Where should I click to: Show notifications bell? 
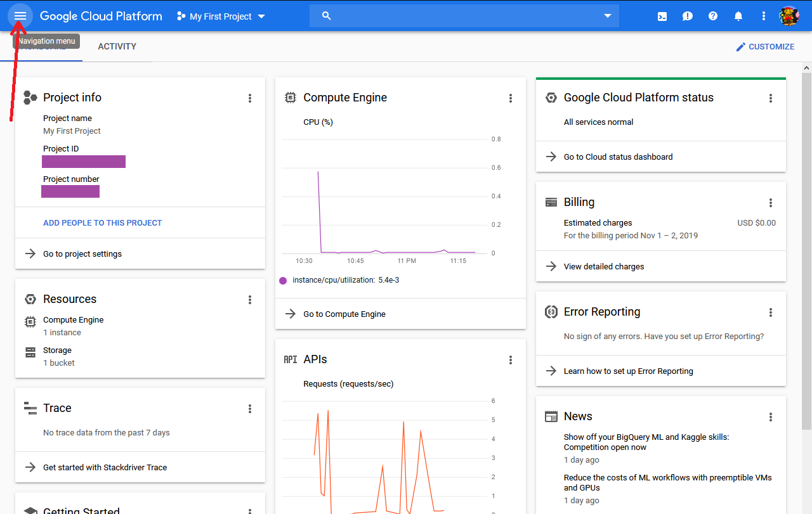(738, 16)
